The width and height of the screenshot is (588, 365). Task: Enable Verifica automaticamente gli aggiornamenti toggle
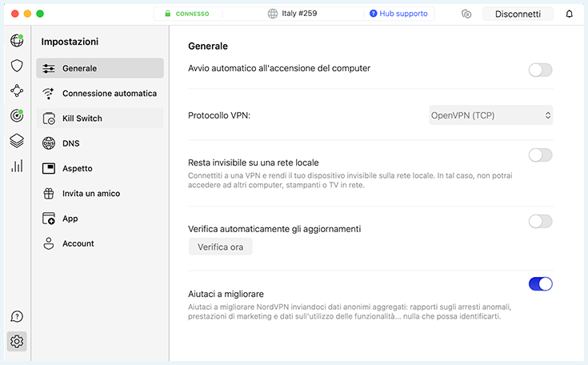[540, 222]
